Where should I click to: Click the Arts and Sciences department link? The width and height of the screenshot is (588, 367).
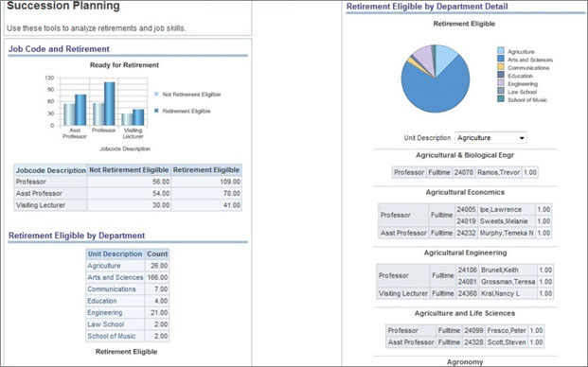click(116, 277)
